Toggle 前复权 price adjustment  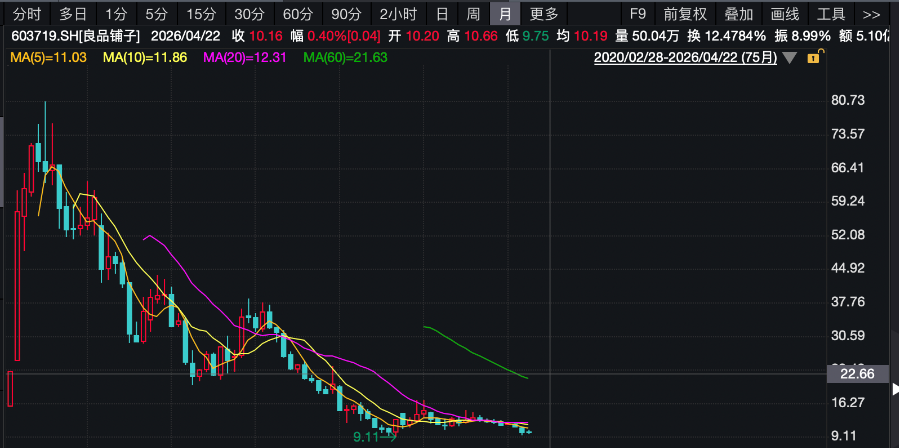[x=685, y=14]
